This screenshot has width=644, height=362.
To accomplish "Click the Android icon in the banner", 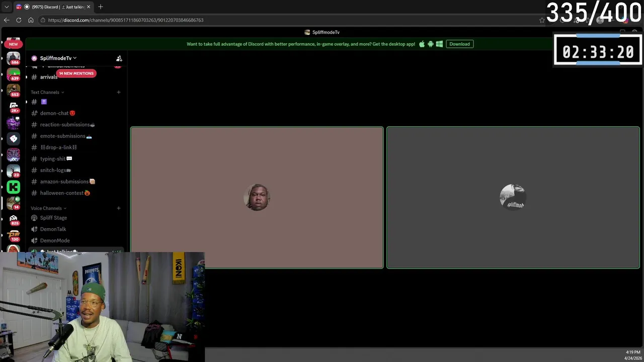I will point(431,44).
